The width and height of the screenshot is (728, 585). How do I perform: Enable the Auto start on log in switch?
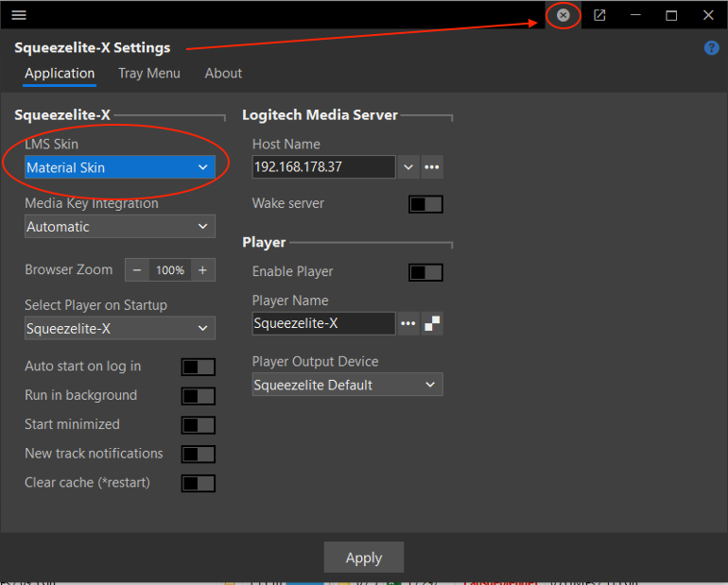pos(198,367)
